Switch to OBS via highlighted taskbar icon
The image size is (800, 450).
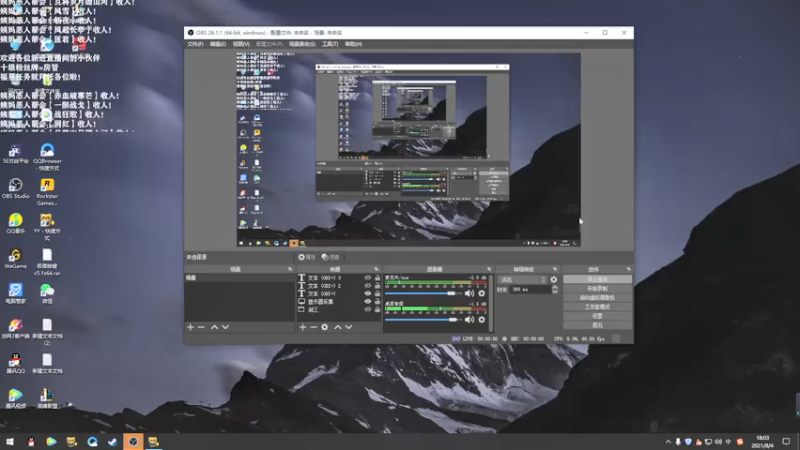pos(133,442)
